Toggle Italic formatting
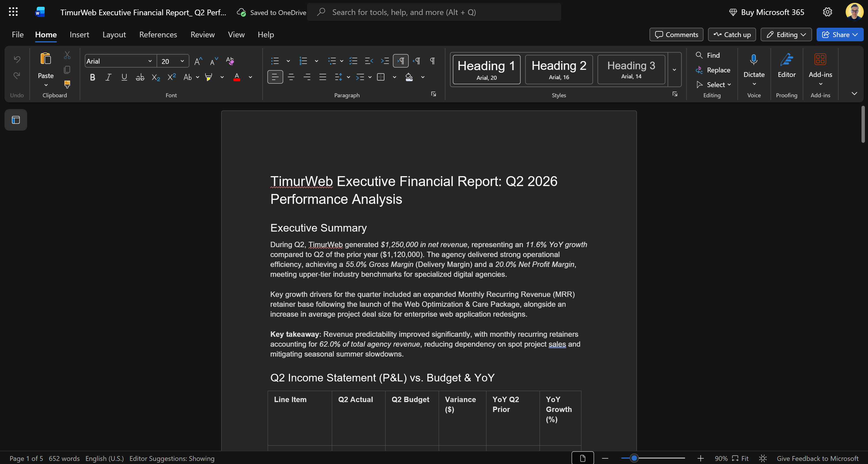 tap(108, 77)
